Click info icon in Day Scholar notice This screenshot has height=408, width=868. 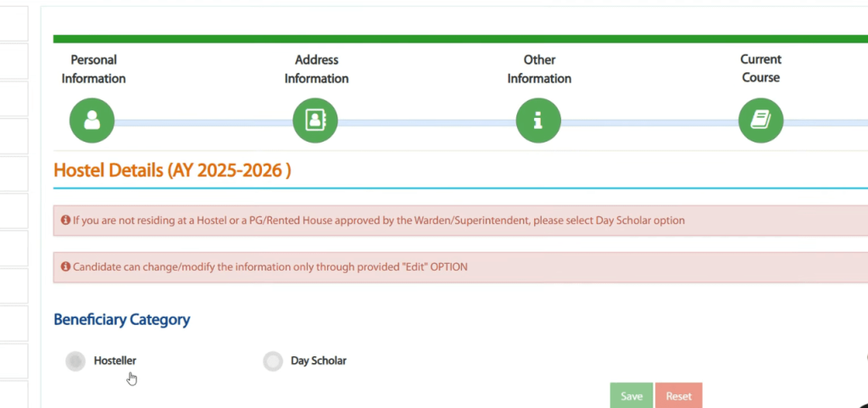pos(65,221)
